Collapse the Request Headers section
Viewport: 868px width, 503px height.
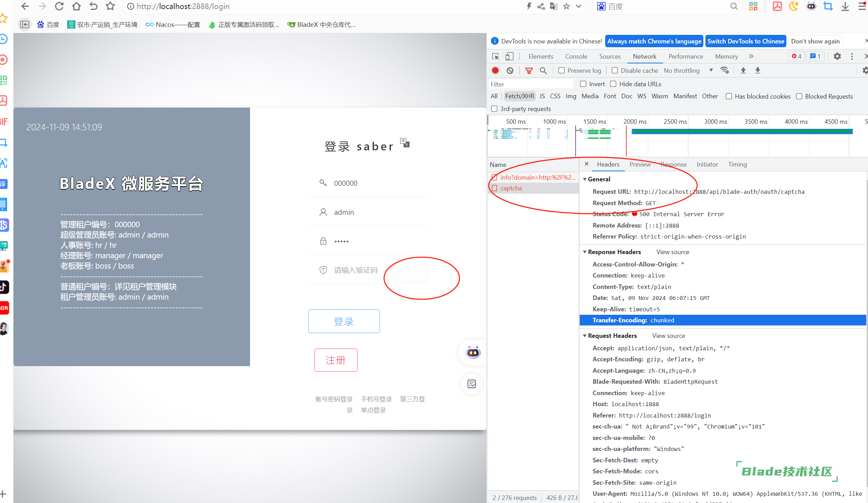585,336
